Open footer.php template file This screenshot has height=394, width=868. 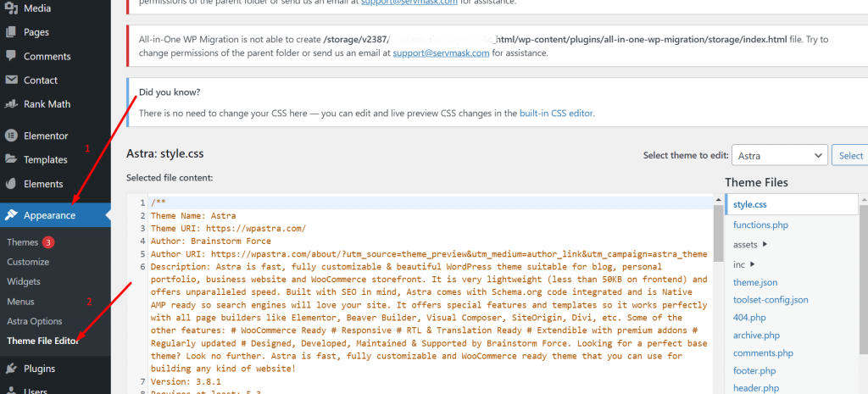click(x=754, y=371)
